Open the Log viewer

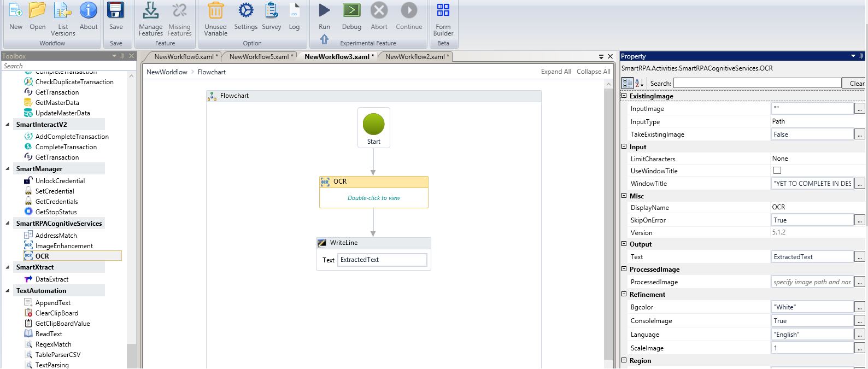click(x=294, y=11)
